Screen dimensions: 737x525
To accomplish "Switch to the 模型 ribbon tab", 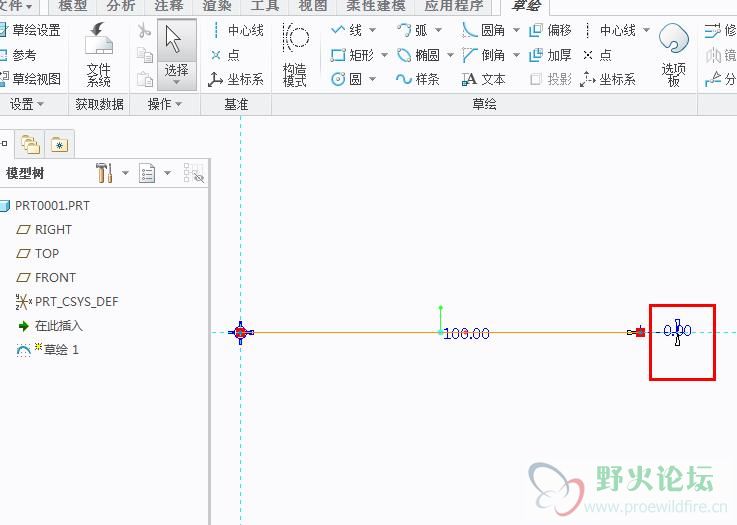I will pyautogui.click(x=72, y=6).
